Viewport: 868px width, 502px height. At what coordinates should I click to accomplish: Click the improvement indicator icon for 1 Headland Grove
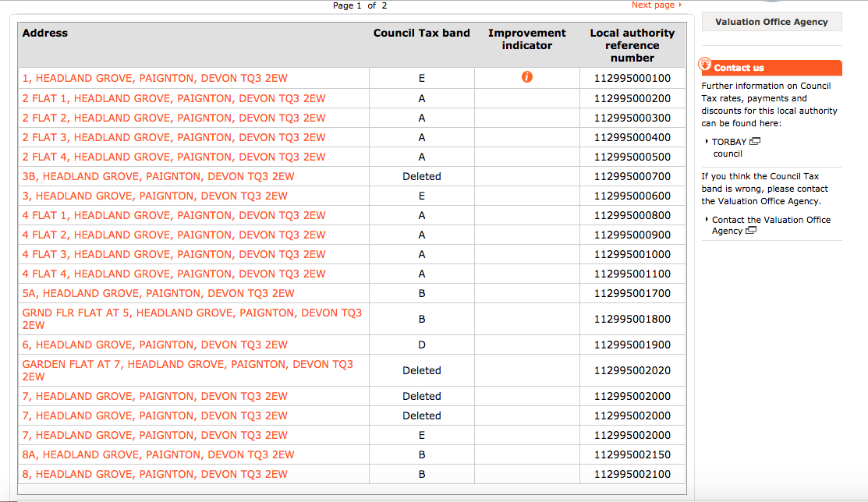(527, 78)
